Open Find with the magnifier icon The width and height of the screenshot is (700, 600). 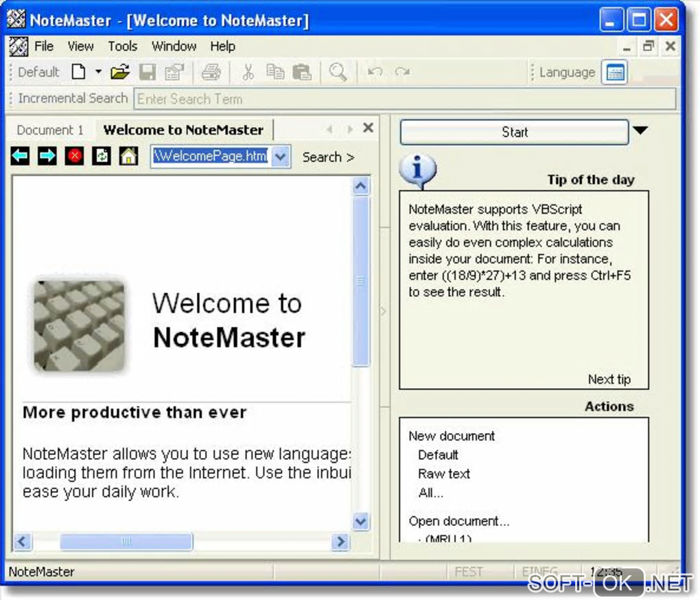(338, 71)
